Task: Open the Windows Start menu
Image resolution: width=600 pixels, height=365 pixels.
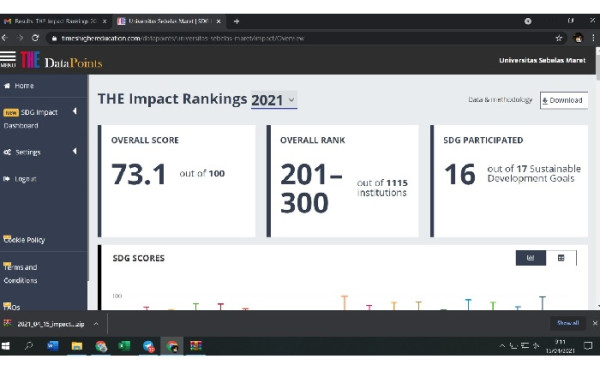Action: point(5,346)
